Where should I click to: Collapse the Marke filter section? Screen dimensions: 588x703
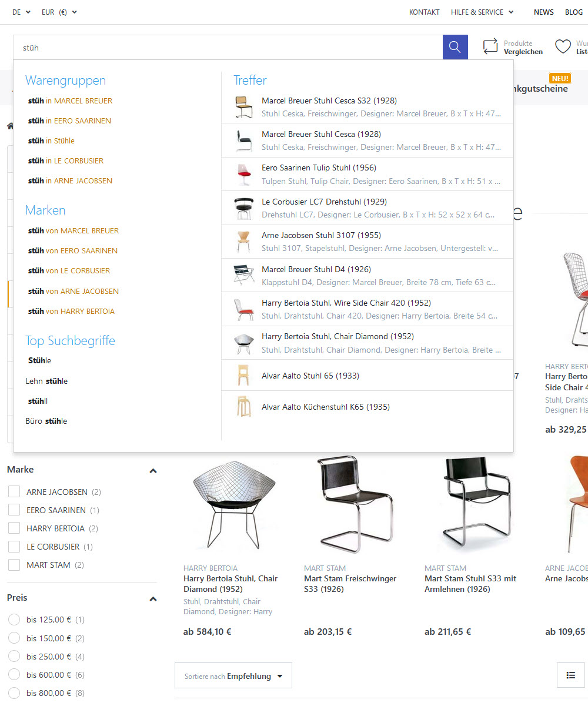click(153, 471)
